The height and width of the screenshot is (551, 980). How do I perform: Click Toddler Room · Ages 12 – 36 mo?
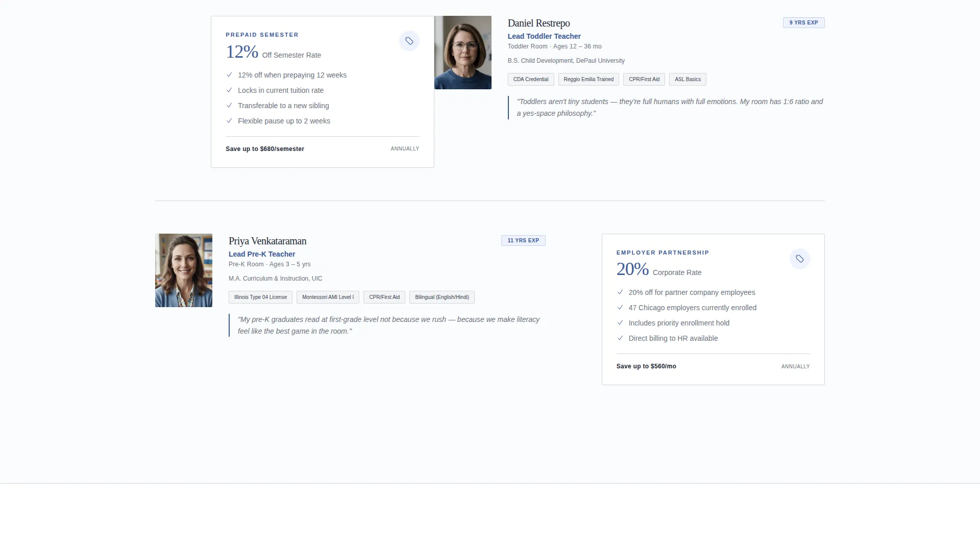click(554, 46)
